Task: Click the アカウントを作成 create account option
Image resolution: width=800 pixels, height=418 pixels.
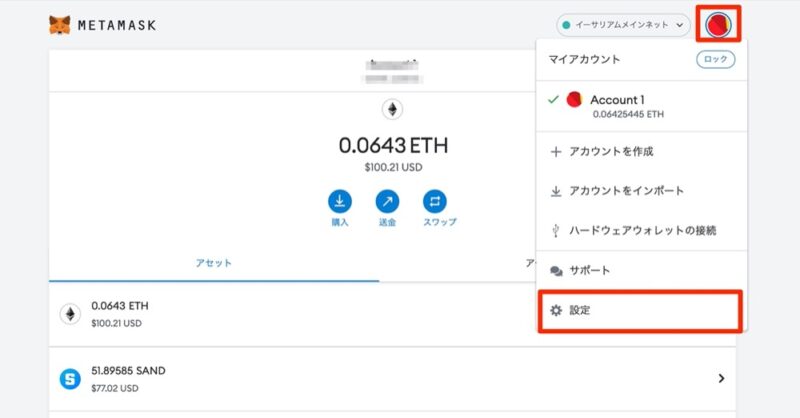Action: pos(641,152)
